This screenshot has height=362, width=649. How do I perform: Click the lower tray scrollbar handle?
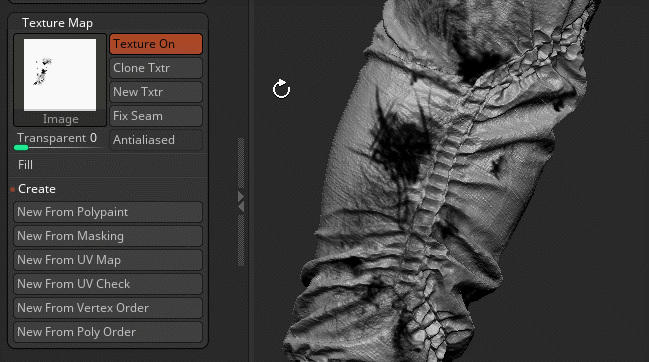pyautogui.click(x=241, y=241)
